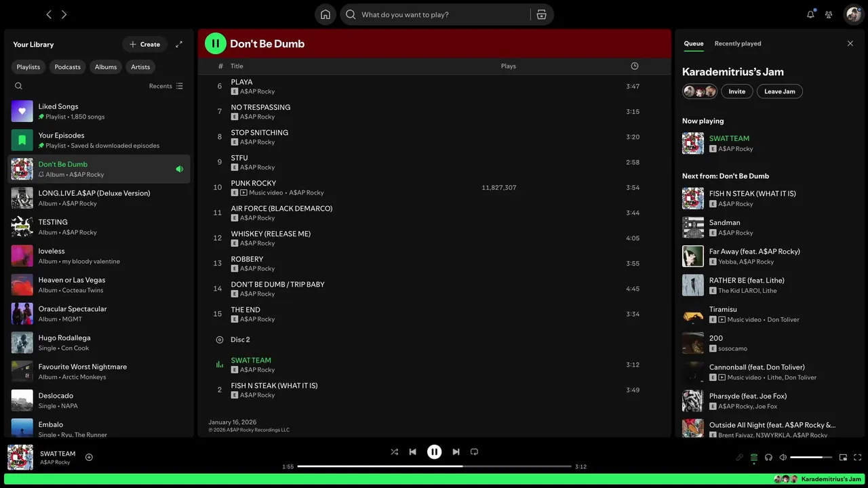Image resolution: width=868 pixels, height=488 pixels.
Task: Select track FISH N STEAK in tracklist
Action: click(434, 390)
